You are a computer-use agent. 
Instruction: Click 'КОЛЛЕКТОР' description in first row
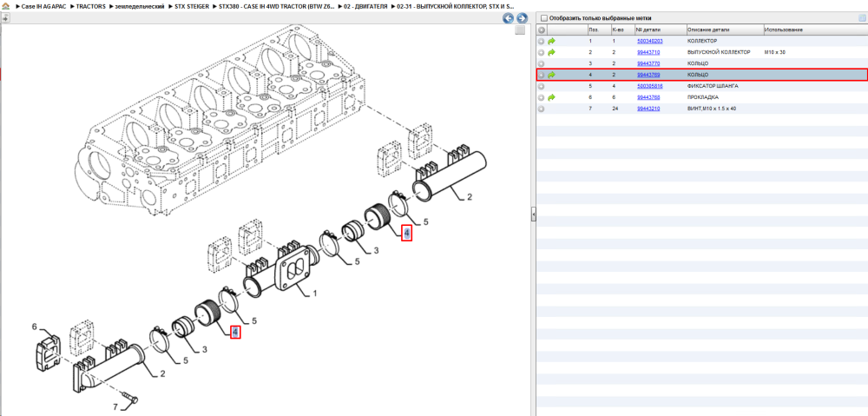pyautogui.click(x=702, y=41)
